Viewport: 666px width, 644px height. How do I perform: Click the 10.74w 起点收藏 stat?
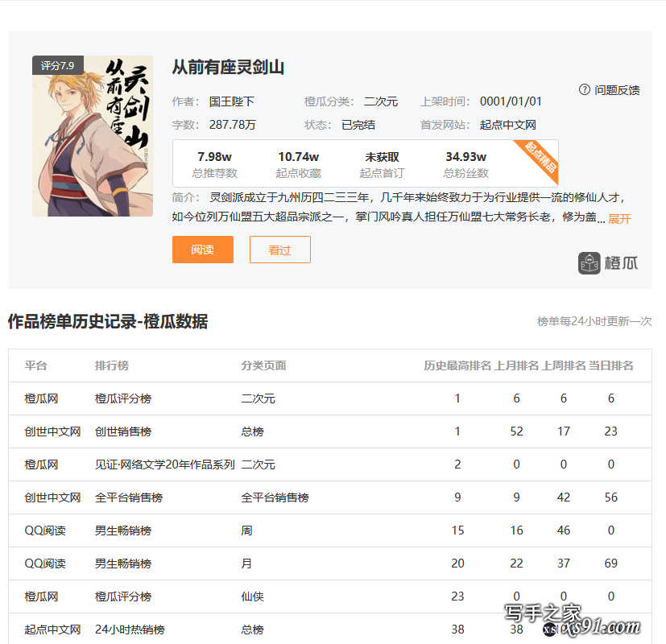(x=299, y=164)
